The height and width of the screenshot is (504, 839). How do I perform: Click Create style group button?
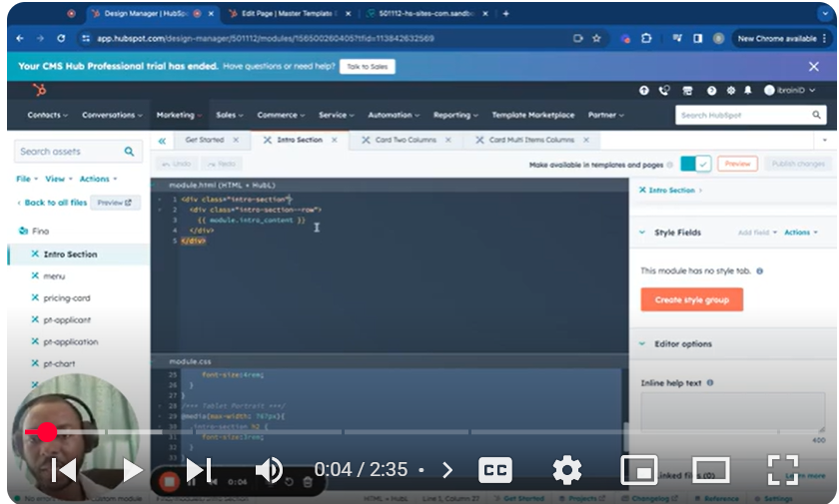pyautogui.click(x=692, y=299)
